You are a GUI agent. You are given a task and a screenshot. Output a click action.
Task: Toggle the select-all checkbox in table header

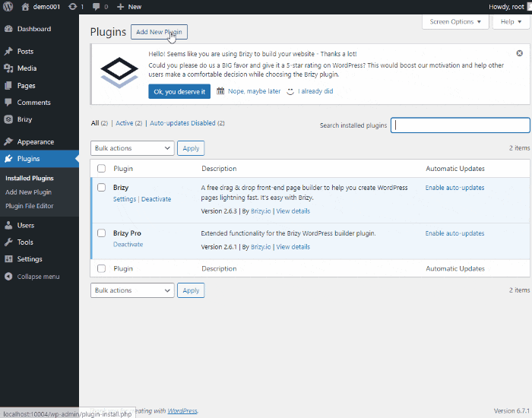102,169
